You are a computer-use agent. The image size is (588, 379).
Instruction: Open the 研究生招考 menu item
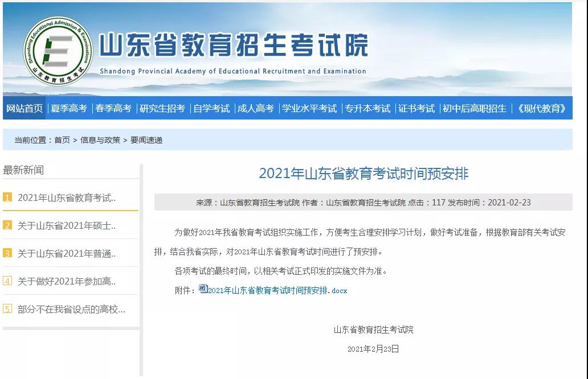pyautogui.click(x=162, y=108)
